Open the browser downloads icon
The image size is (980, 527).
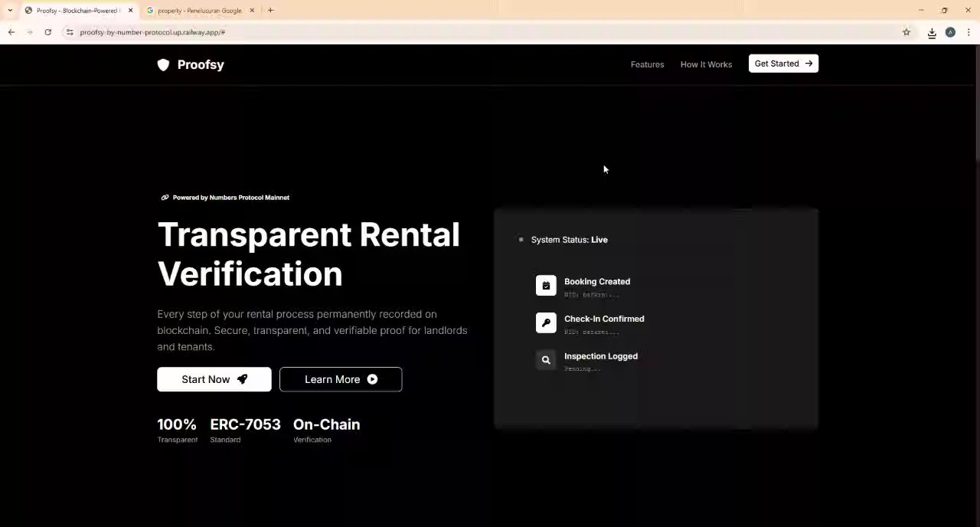(x=932, y=33)
